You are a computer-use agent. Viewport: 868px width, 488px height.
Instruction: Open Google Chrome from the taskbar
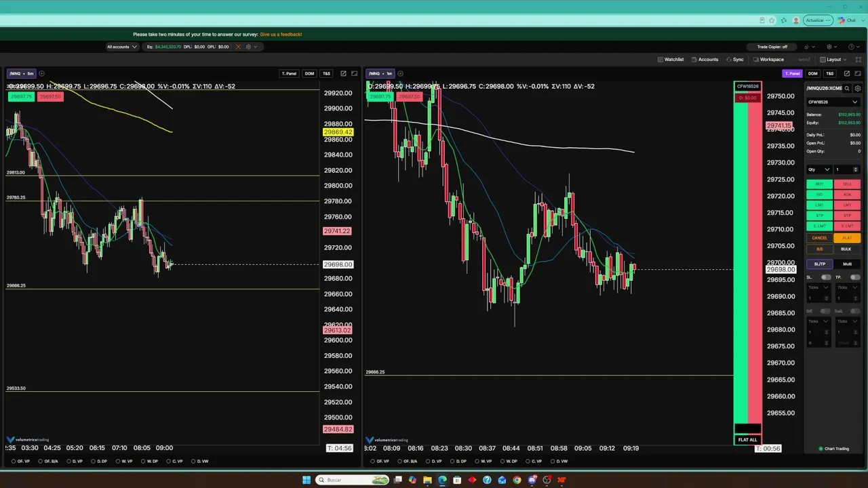517,480
